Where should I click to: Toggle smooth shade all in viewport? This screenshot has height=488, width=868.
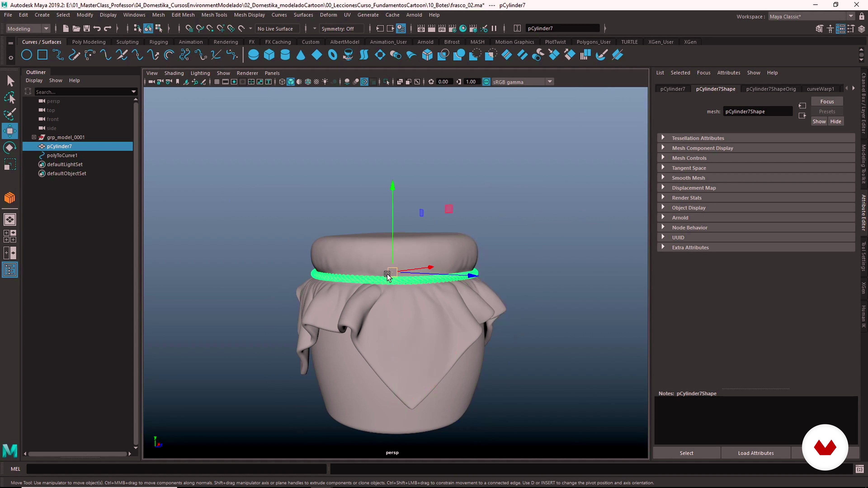coord(290,82)
